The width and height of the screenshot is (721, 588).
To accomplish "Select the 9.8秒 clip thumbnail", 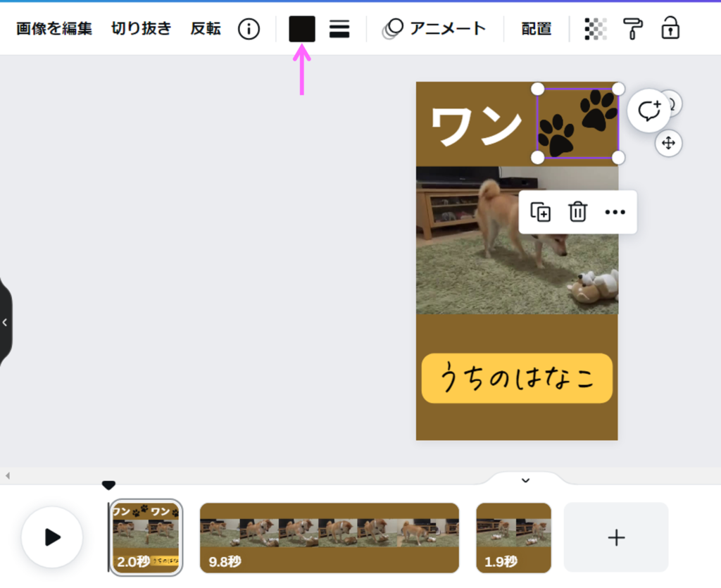I will (330, 537).
